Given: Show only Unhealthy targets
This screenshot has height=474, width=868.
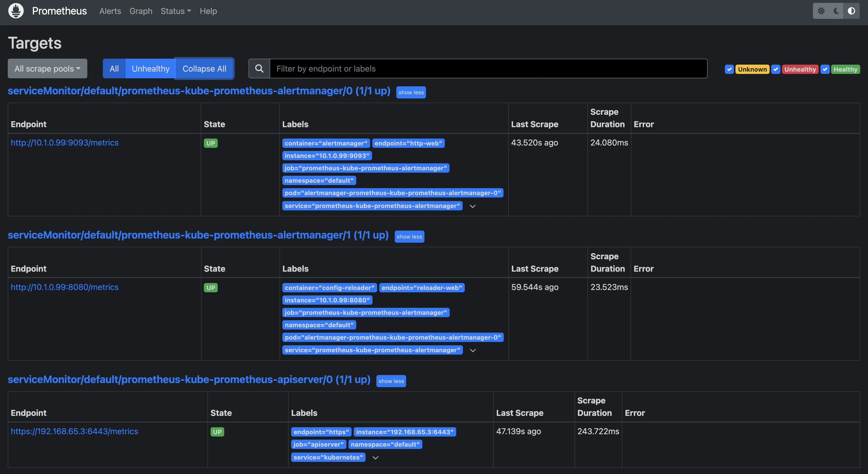Looking at the screenshot, I should pyautogui.click(x=151, y=69).
